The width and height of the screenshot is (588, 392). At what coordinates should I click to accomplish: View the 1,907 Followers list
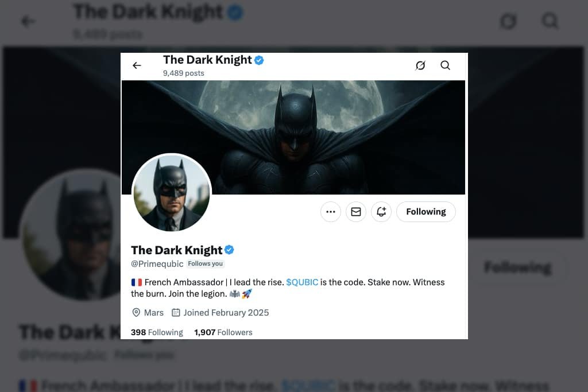(223, 332)
